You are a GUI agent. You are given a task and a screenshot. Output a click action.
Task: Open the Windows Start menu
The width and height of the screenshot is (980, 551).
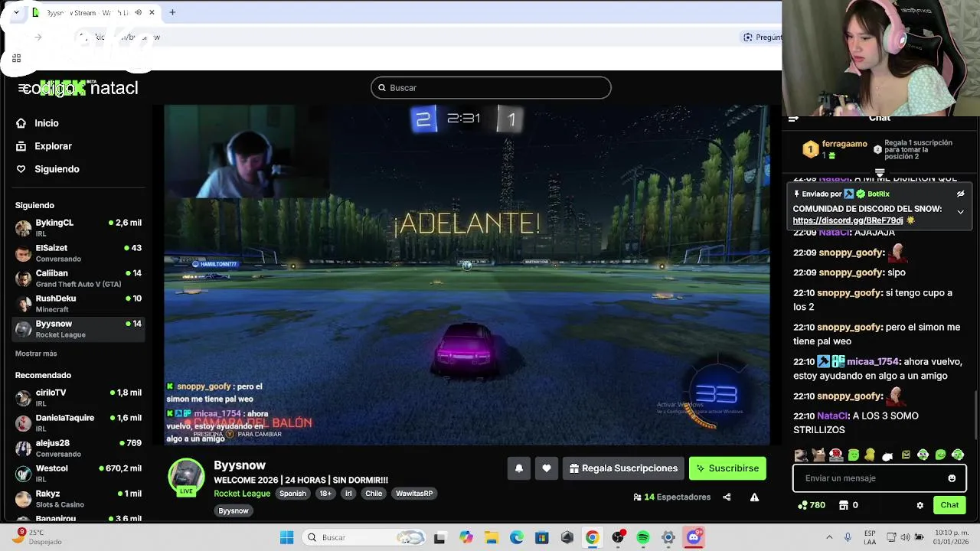(x=286, y=537)
